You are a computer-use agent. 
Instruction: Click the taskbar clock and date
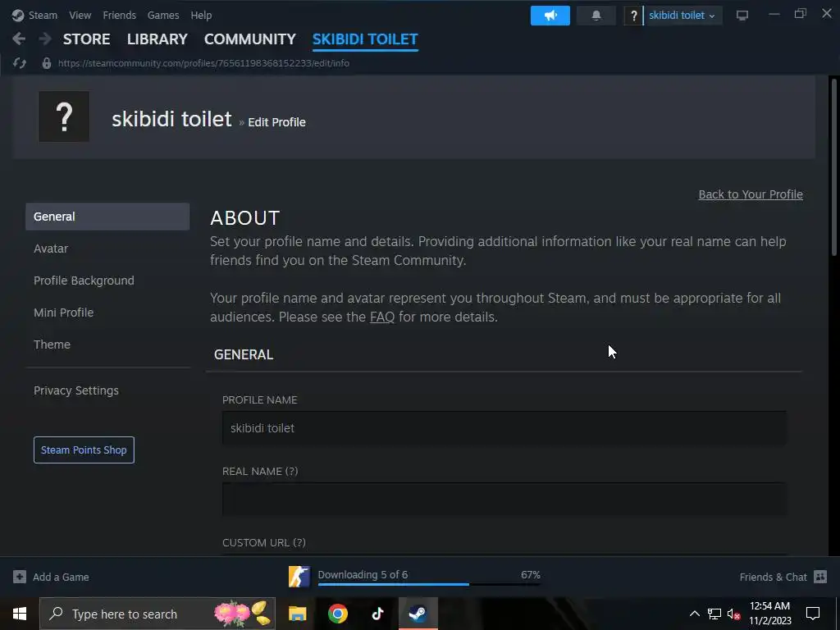tap(769, 614)
